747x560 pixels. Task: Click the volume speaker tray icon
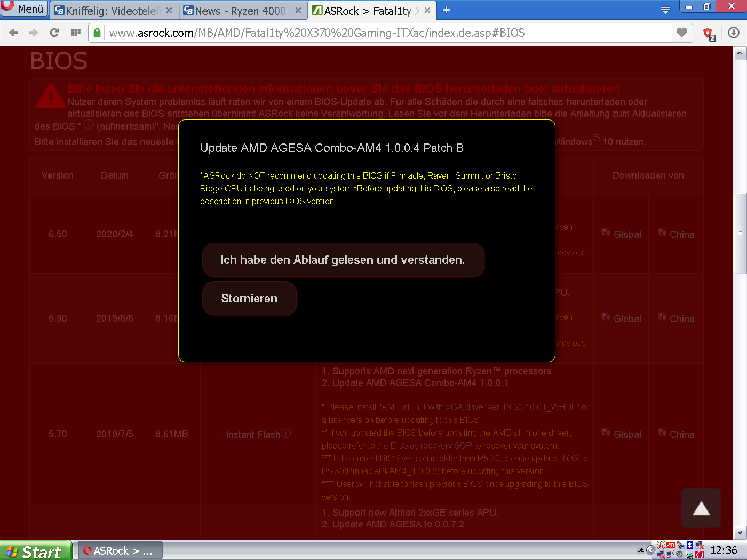tap(679, 554)
